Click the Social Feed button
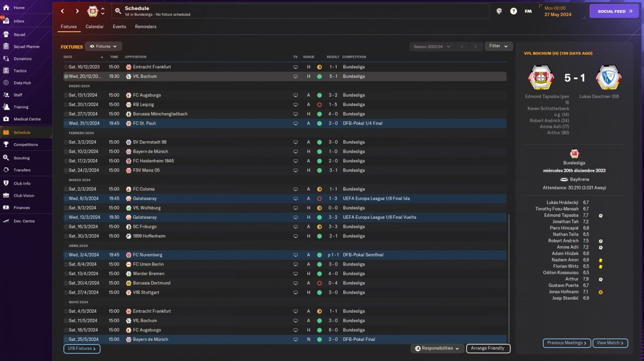Screen dimensions: 644x361 pos(614,11)
